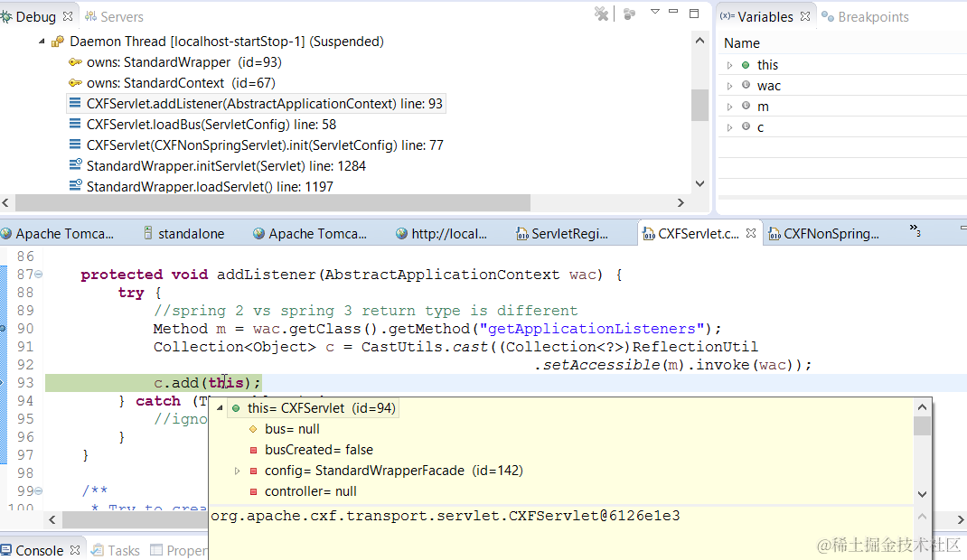The image size is (967, 560).
Task: Collapse the Daemon Thread tree node
Action: pyautogui.click(x=42, y=42)
